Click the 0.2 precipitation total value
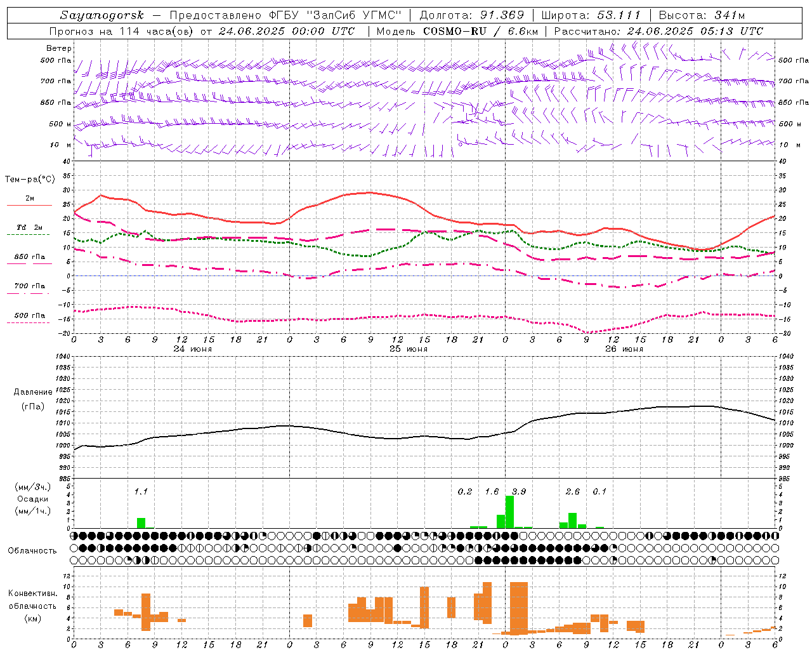Image resolution: width=812 pixels, height=650 pixels. (465, 491)
